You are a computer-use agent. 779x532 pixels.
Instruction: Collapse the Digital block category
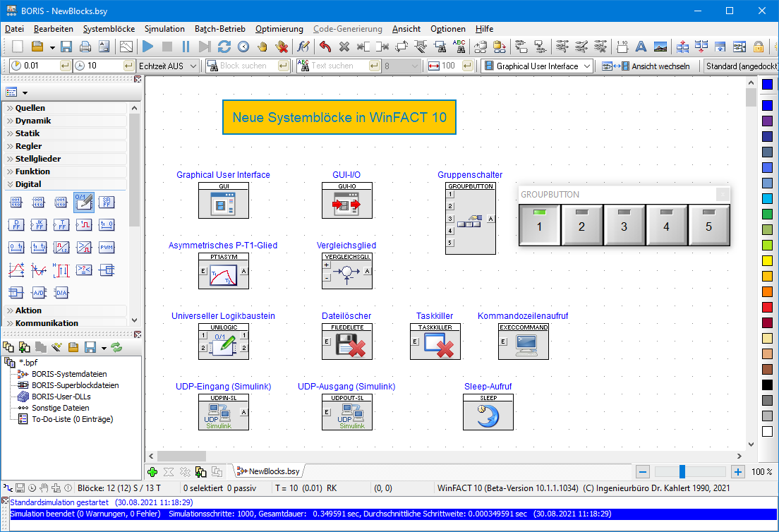coord(65,183)
